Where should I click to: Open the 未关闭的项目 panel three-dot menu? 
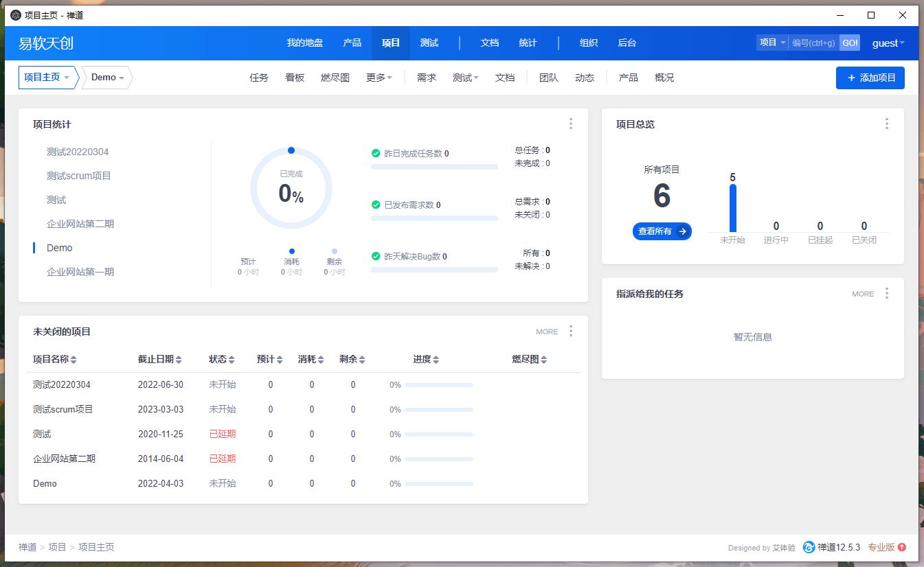click(570, 331)
